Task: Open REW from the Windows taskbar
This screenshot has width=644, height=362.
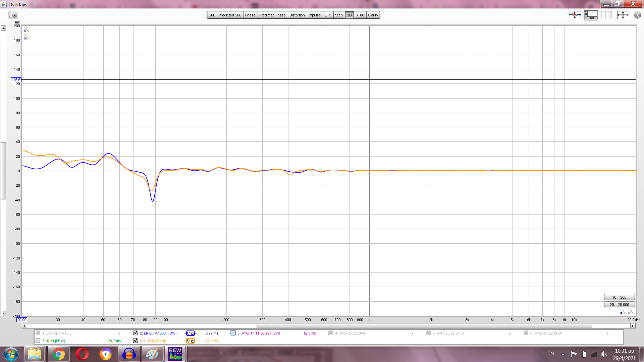Action: [175, 354]
